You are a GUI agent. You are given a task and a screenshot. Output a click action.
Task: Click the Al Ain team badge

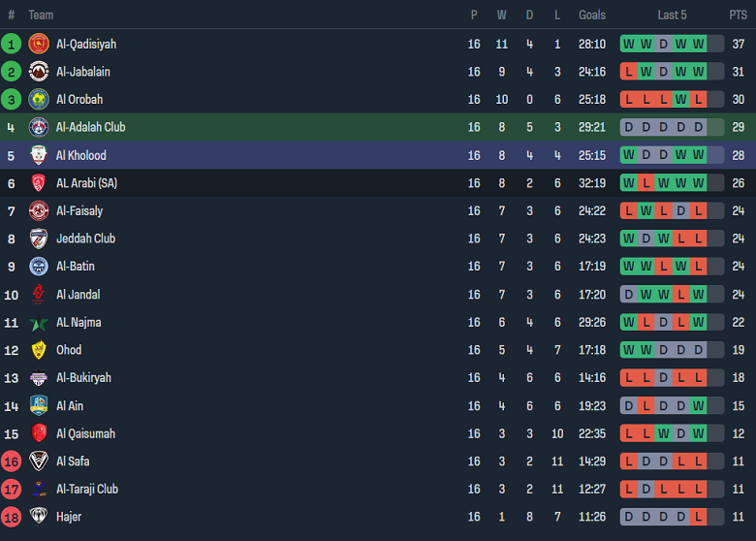39,405
